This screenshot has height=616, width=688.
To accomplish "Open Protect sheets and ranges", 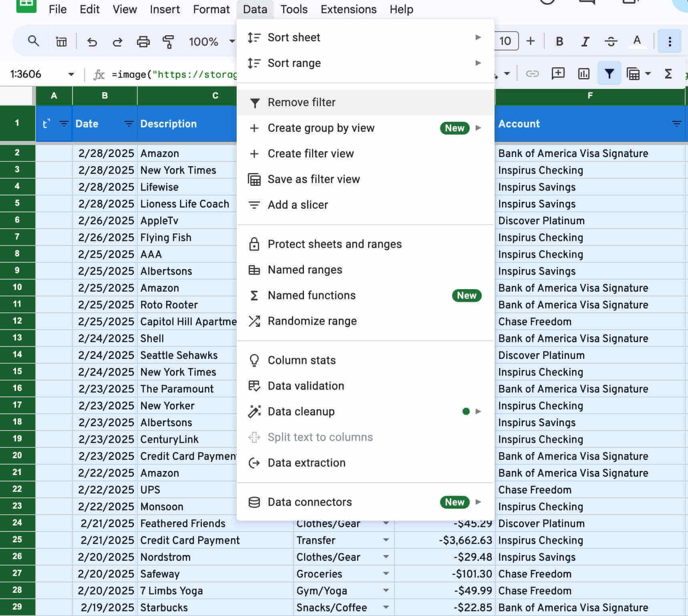I will (365, 244).
